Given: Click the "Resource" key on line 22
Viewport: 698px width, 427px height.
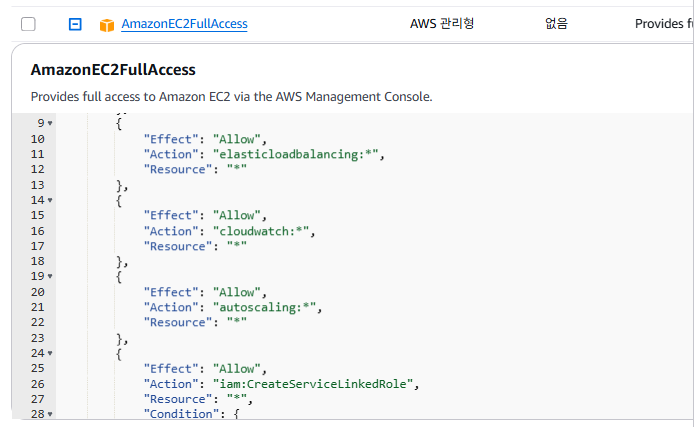Looking at the screenshot, I should (178, 322).
